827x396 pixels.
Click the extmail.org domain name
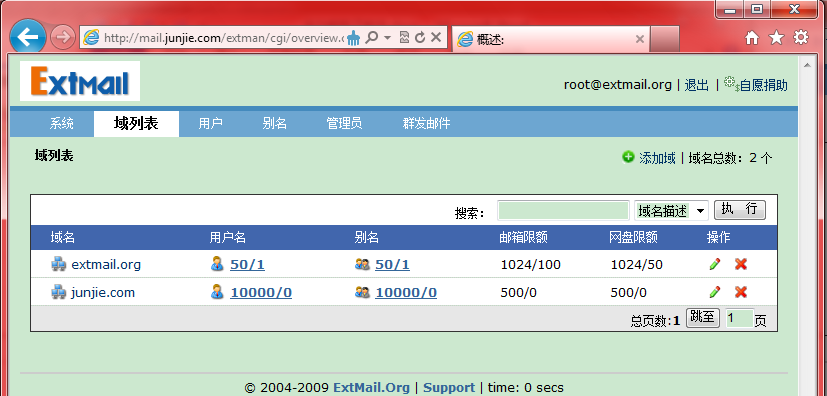(x=106, y=264)
